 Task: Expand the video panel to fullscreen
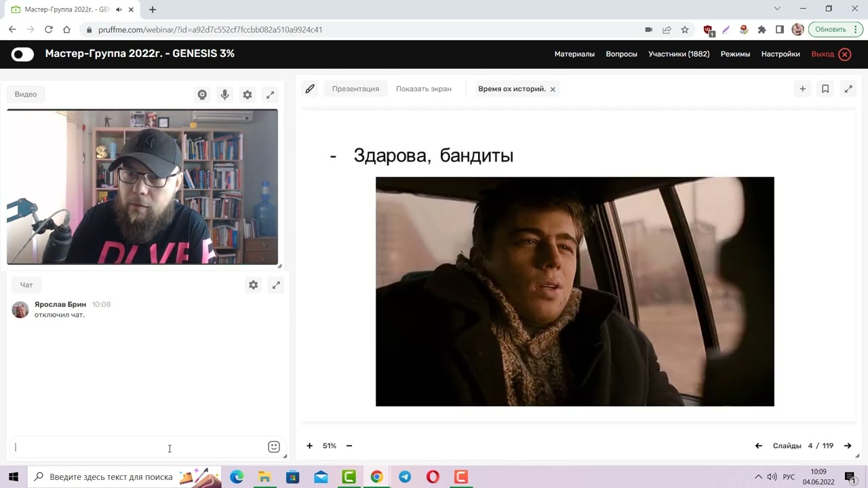coord(270,95)
